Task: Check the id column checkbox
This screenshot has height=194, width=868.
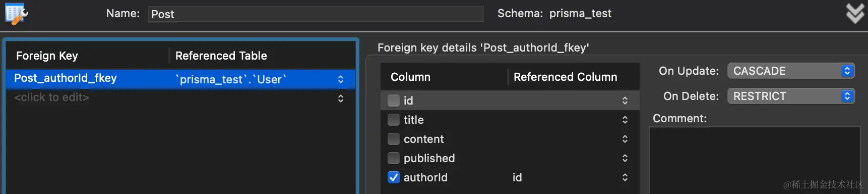Action: [x=394, y=101]
